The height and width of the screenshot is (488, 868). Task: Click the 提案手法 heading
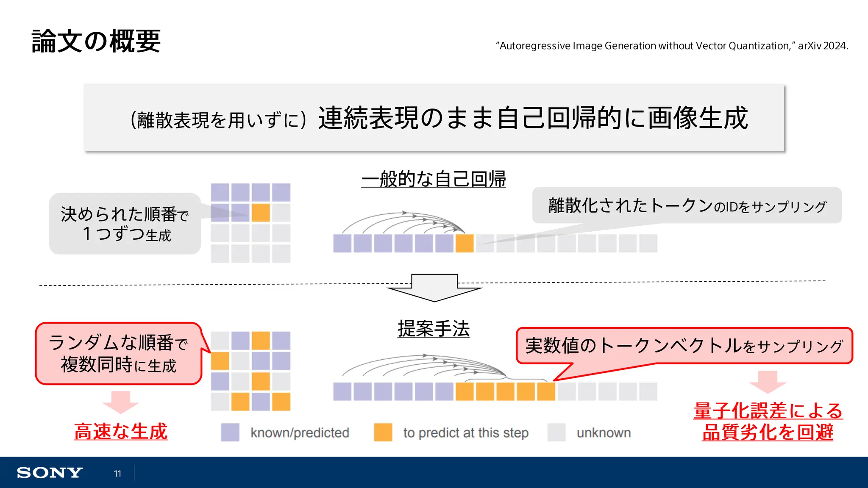tap(434, 329)
